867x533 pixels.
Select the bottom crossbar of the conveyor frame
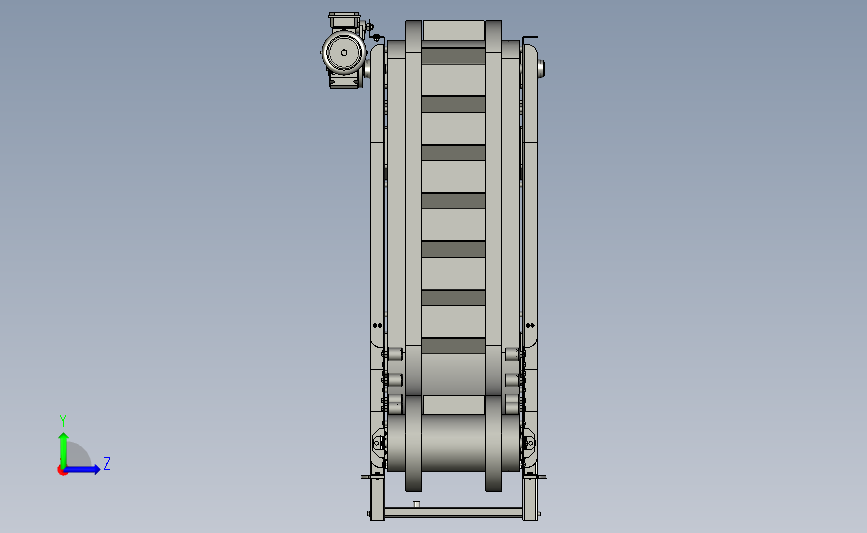(x=453, y=513)
